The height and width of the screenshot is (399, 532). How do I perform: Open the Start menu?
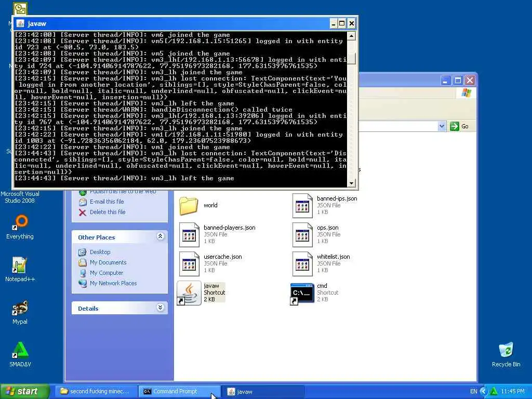tap(25, 392)
